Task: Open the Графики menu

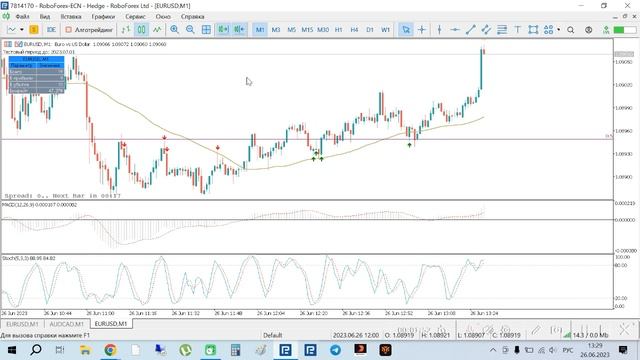Action: (103, 17)
